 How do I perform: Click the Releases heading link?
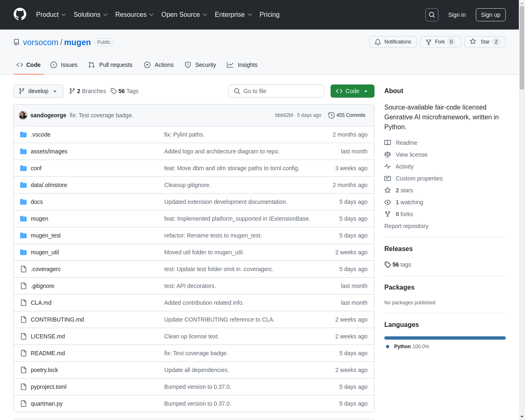point(398,249)
